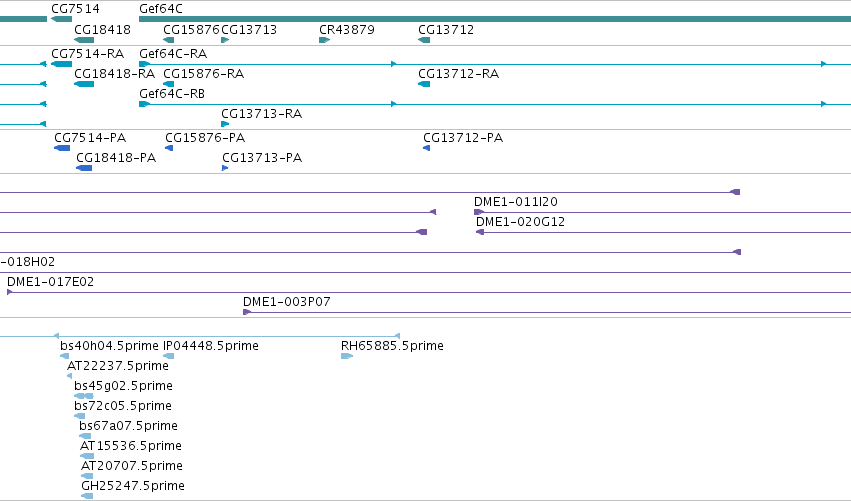Open the CG13713-RA transcript label

click(x=261, y=114)
